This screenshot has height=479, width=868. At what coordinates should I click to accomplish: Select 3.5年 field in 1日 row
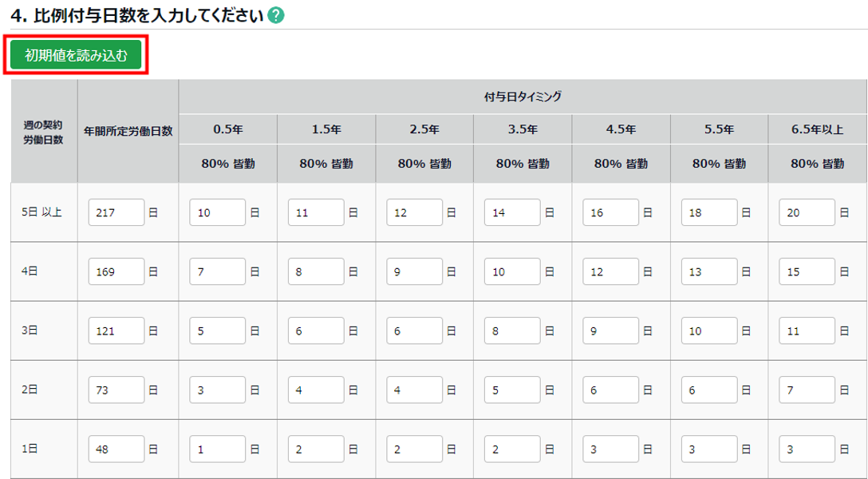[513, 449]
